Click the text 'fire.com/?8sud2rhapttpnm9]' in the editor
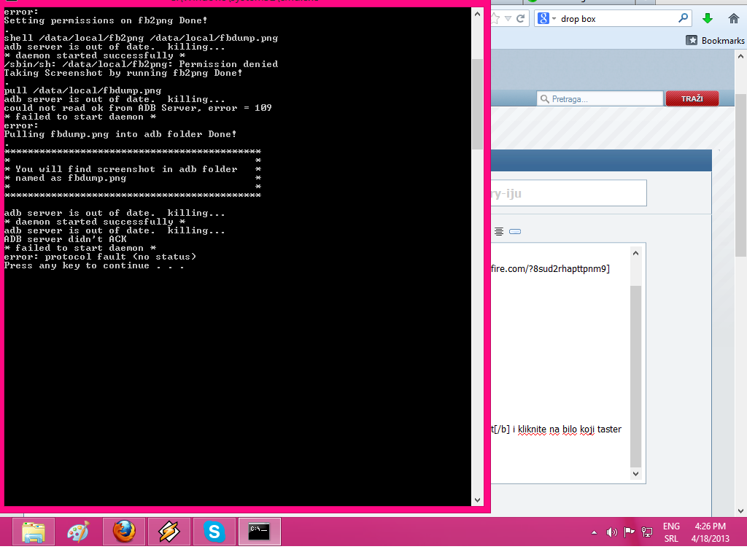Screen dimensions: 747x560 click(550, 268)
